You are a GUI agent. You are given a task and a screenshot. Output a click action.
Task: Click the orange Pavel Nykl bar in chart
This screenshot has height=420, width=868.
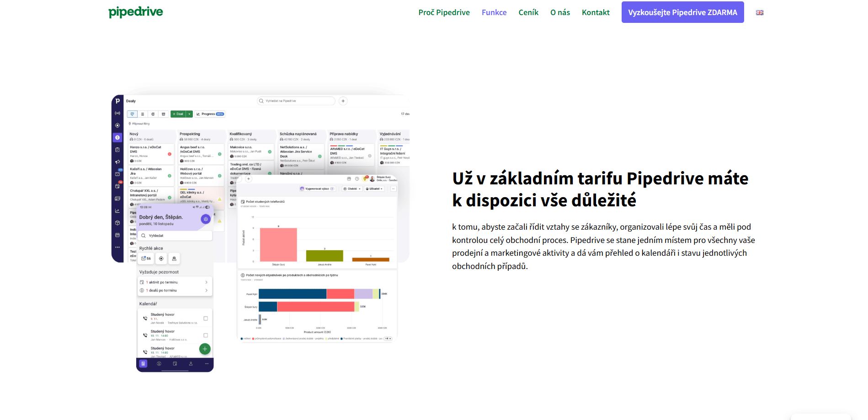click(371, 259)
